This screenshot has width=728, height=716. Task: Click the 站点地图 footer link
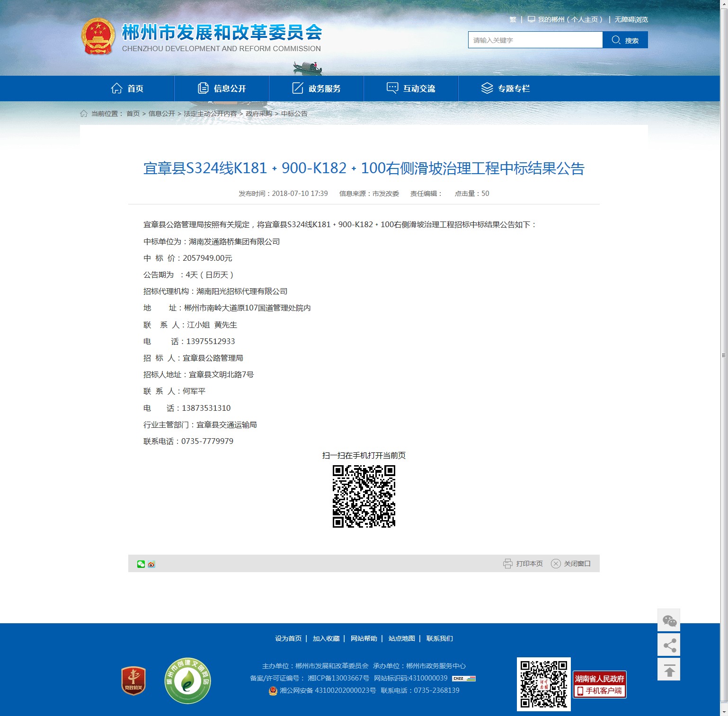coord(401,638)
